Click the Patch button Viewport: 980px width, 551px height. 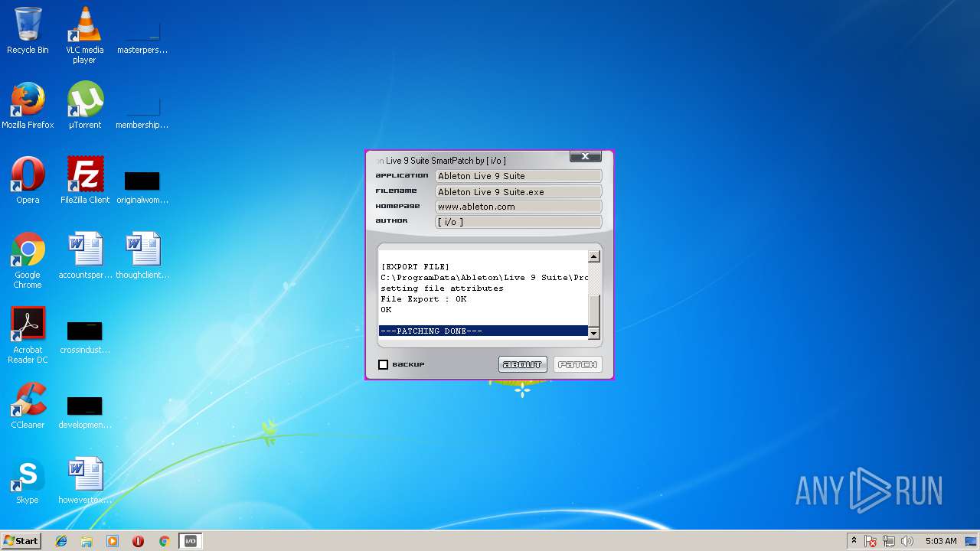[x=578, y=364]
